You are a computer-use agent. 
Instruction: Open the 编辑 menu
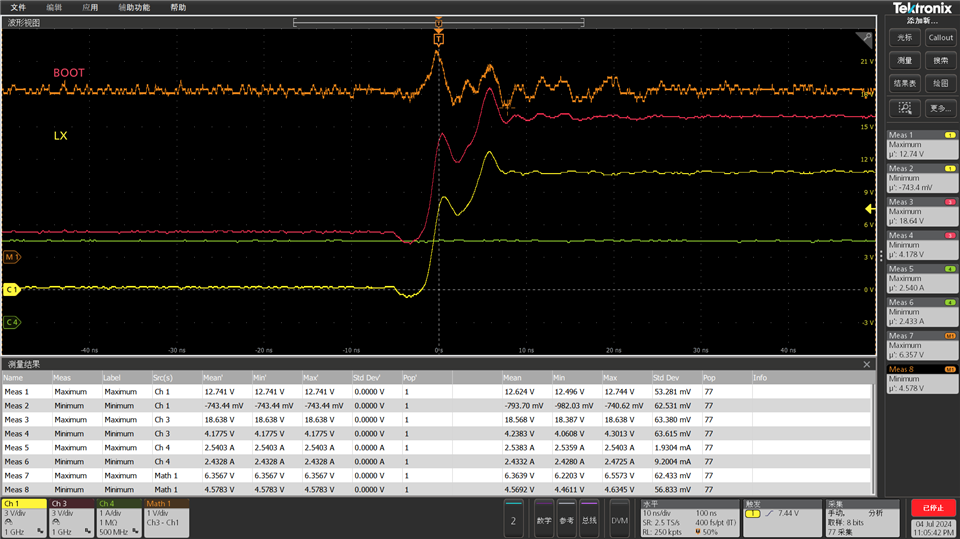pyautogui.click(x=54, y=7)
